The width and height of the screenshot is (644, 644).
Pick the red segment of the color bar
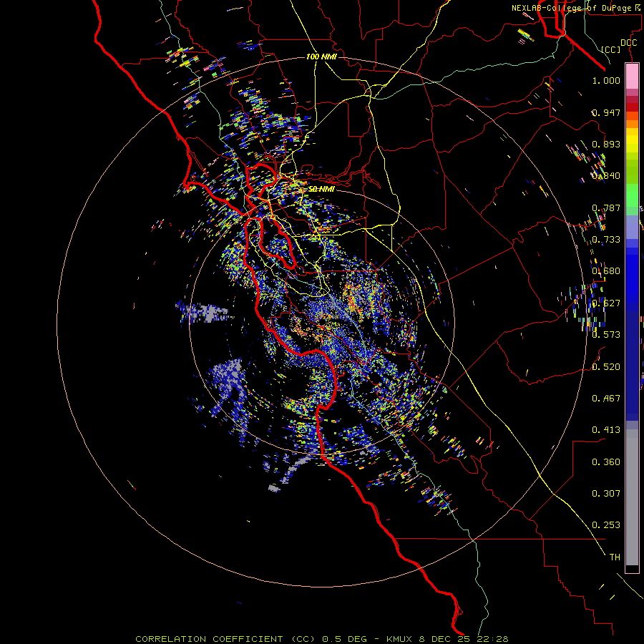(632, 107)
